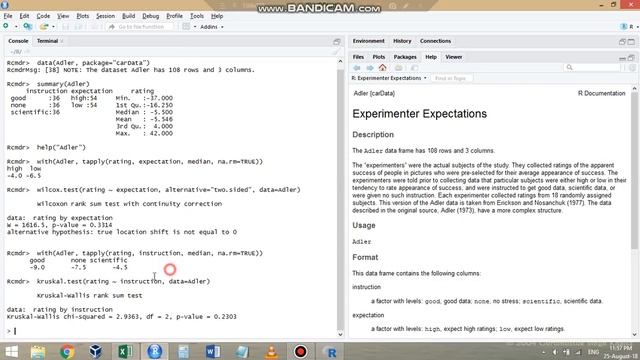Click the workspace panes grid icon
The image size is (640, 360).
tap(186, 27)
